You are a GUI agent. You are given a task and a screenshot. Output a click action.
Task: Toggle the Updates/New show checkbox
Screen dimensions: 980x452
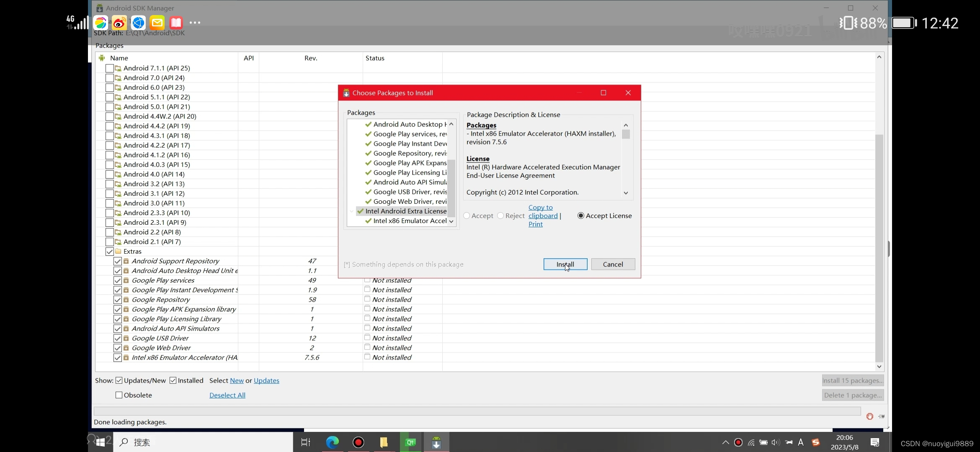pos(119,380)
